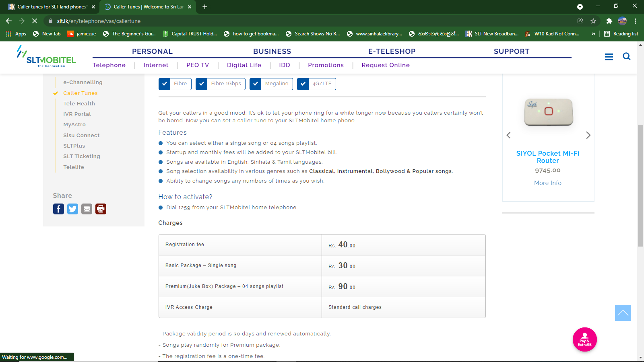Open the BUSINESS top menu
Image resolution: width=644 pixels, height=362 pixels.
click(272, 51)
